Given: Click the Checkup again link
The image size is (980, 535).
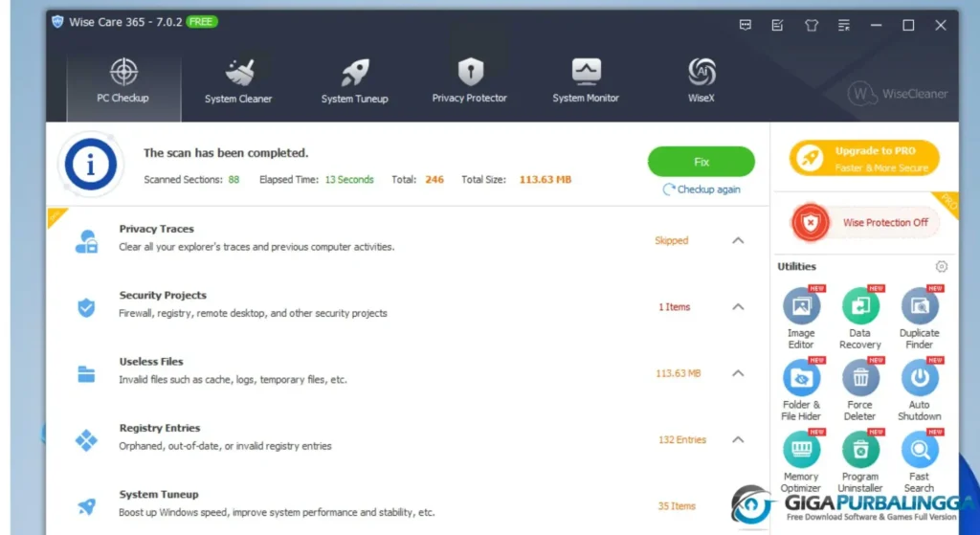Looking at the screenshot, I should (702, 189).
